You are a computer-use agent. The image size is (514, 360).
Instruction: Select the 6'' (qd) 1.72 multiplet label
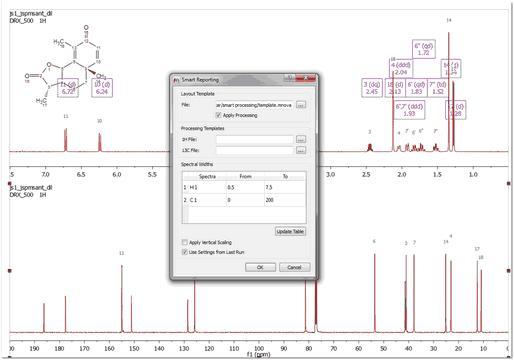[x=424, y=49]
